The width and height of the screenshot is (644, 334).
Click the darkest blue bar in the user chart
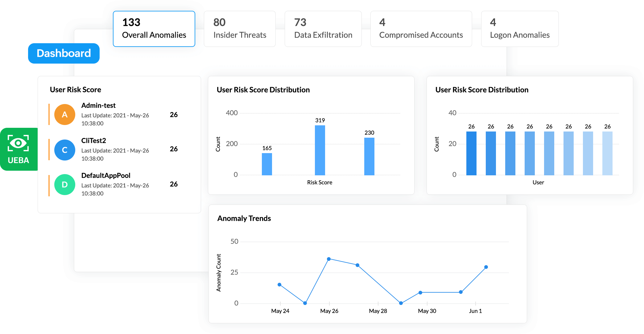point(471,153)
